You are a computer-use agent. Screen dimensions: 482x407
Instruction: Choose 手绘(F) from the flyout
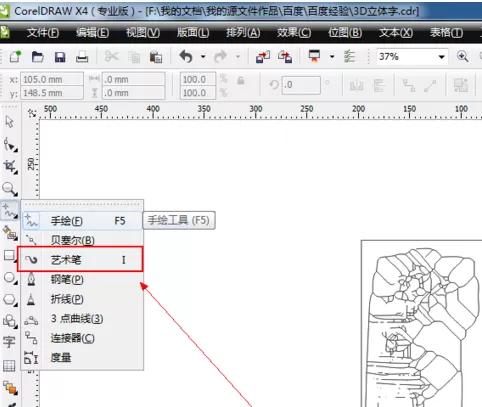[x=83, y=221]
